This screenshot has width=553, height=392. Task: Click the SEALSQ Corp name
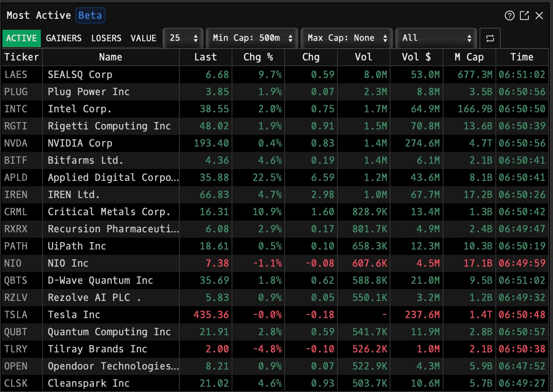pos(80,75)
